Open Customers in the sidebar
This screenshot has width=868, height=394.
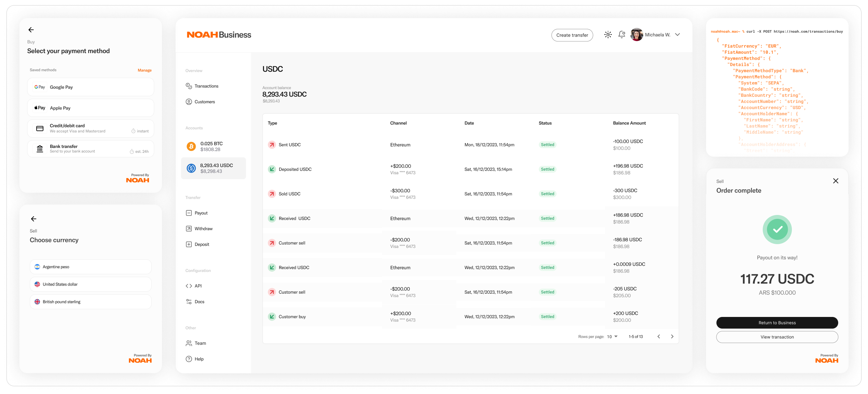coord(205,102)
